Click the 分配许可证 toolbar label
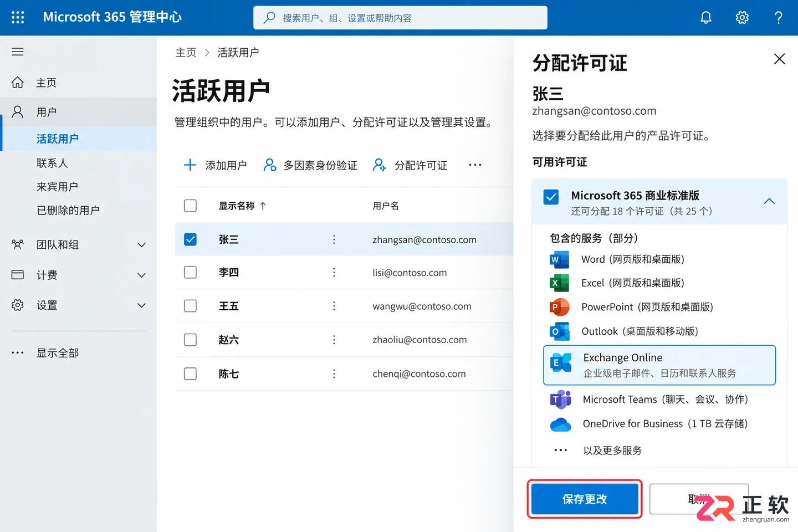The width and height of the screenshot is (798, 532). click(x=421, y=166)
